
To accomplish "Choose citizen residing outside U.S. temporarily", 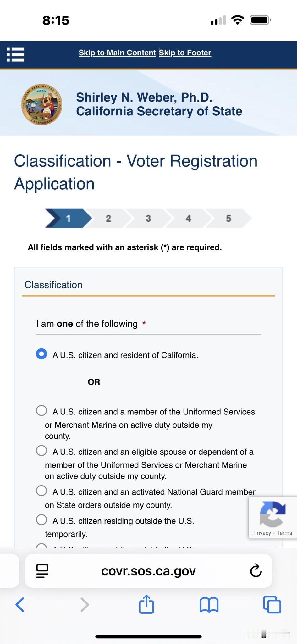I will point(41,519).
